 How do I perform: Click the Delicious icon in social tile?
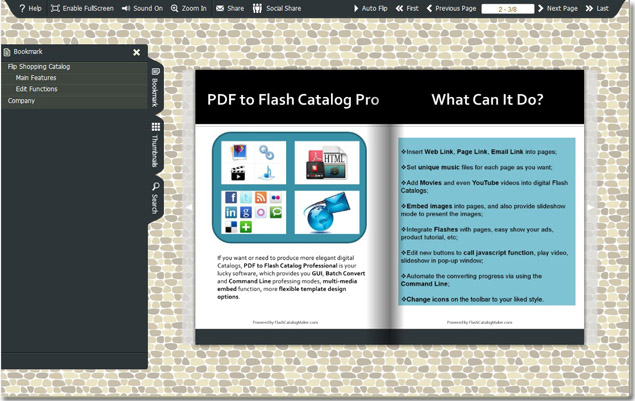click(231, 227)
